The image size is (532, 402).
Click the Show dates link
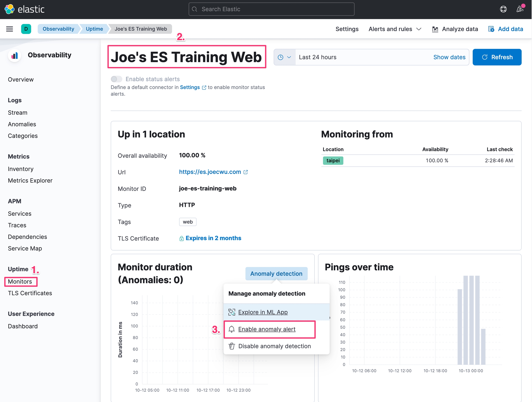coord(449,57)
